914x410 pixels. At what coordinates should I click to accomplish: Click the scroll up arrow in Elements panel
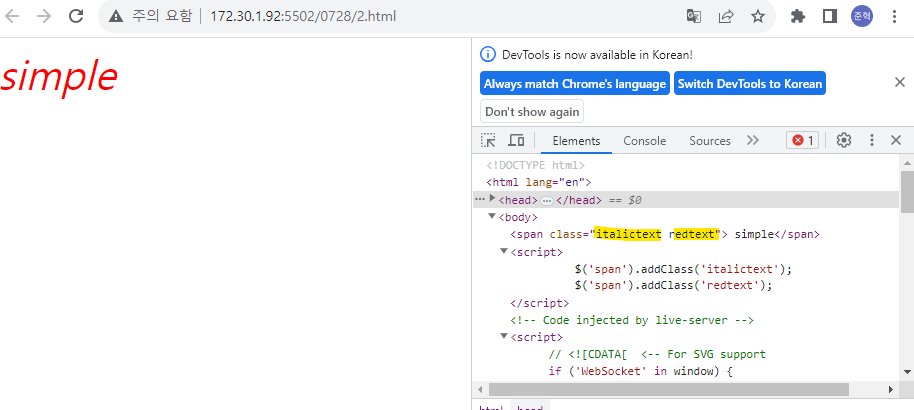(907, 164)
